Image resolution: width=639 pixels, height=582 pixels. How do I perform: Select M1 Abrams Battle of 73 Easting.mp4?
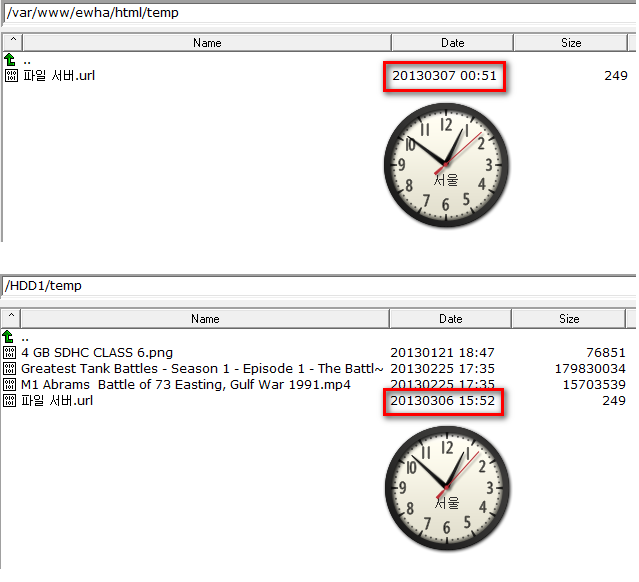[x=185, y=384]
